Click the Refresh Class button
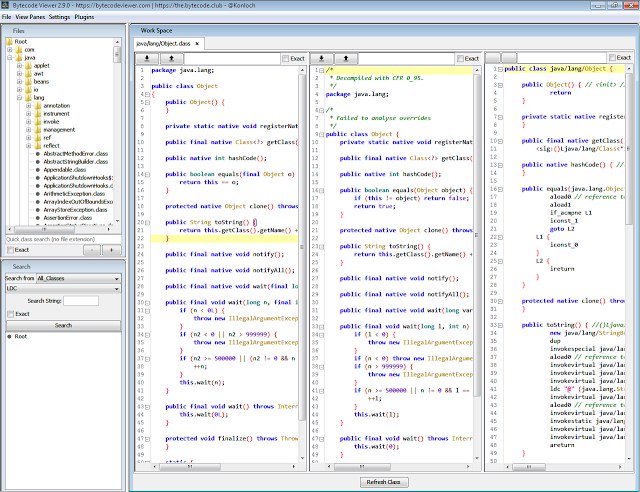 coord(383,482)
